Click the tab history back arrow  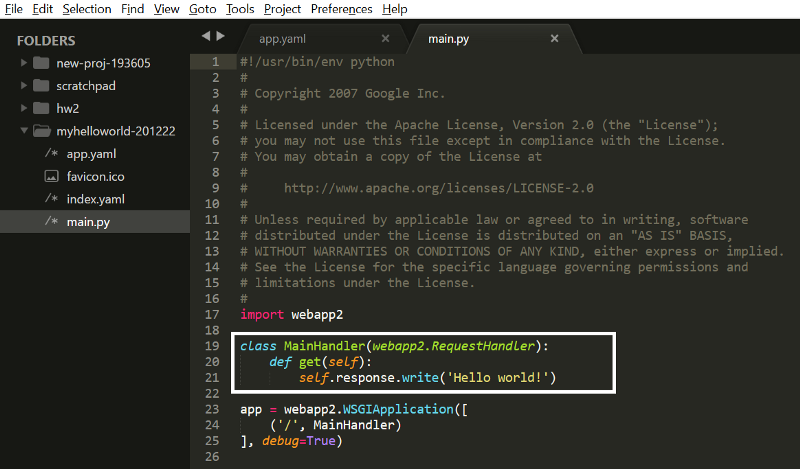click(205, 36)
